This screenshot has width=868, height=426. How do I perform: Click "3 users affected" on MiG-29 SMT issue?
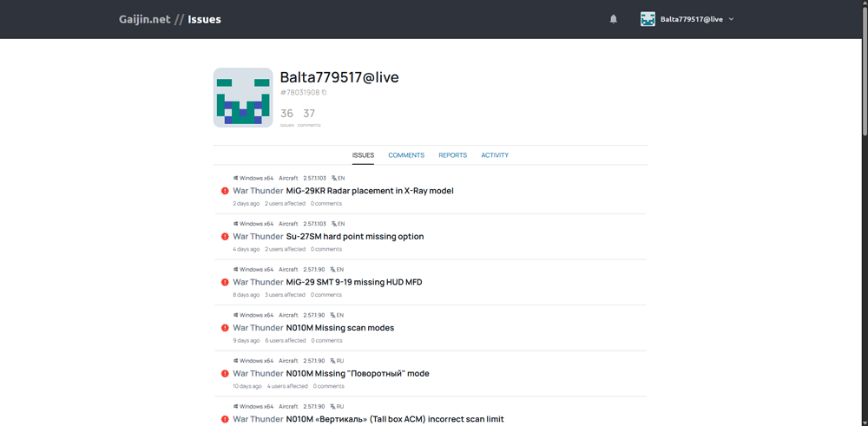285,295
